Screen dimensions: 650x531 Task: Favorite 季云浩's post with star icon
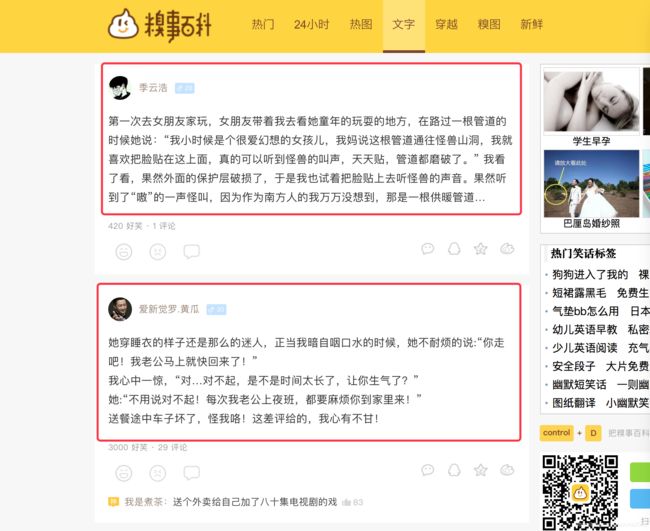[x=480, y=249]
